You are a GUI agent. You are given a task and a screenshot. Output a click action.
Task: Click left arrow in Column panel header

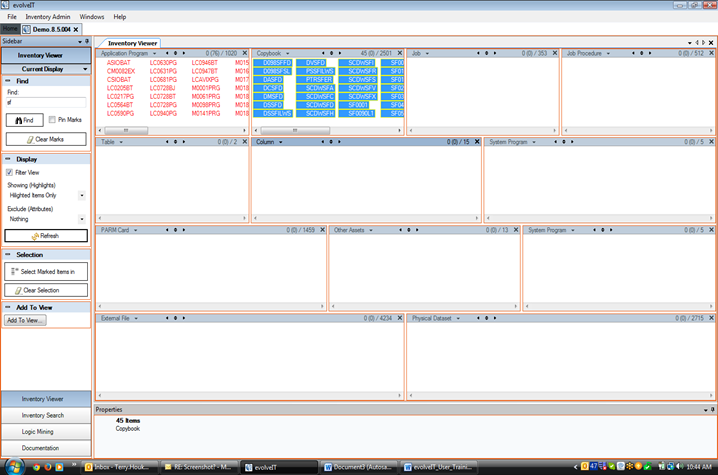(x=322, y=142)
